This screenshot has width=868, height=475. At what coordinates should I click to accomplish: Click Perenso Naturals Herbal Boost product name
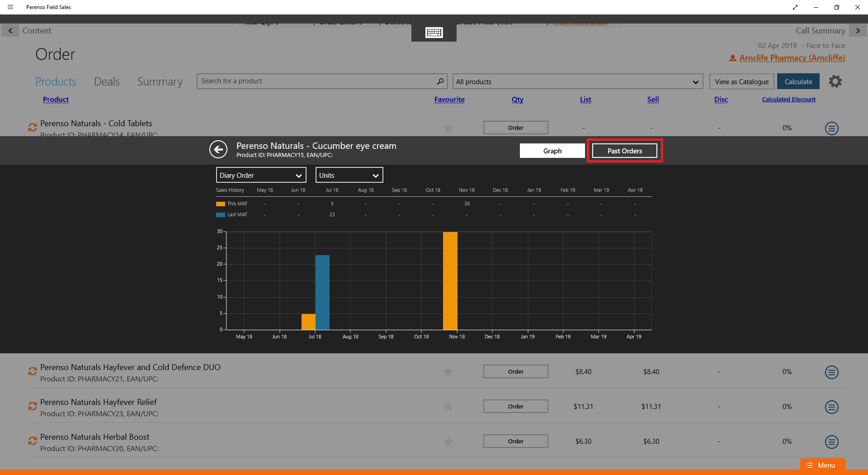tap(95, 437)
